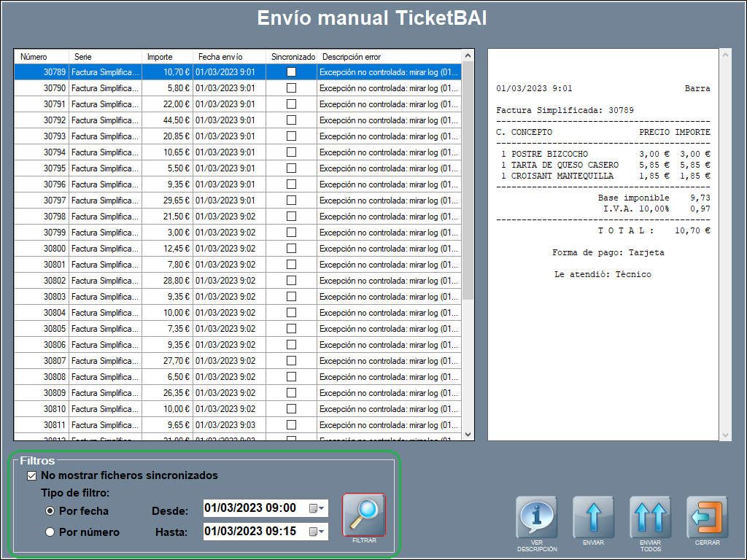Select the 'Por fecha' radio button

(x=50, y=511)
